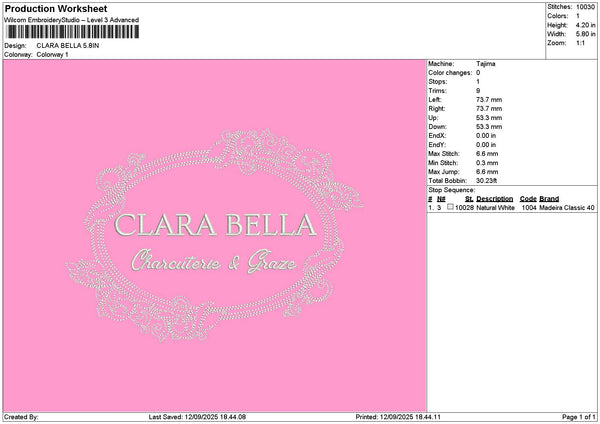Click the Colorway 1 value
The height and width of the screenshot is (424, 600).
point(52,55)
